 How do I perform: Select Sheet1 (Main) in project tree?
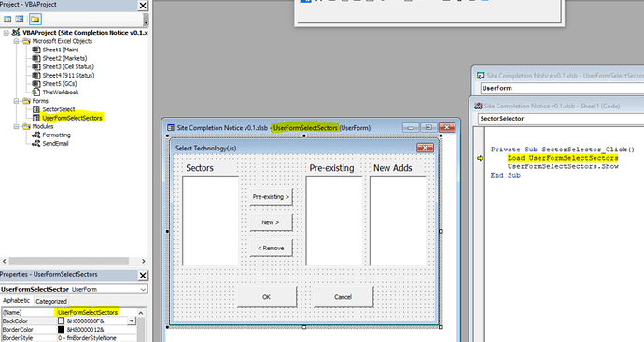point(61,50)
